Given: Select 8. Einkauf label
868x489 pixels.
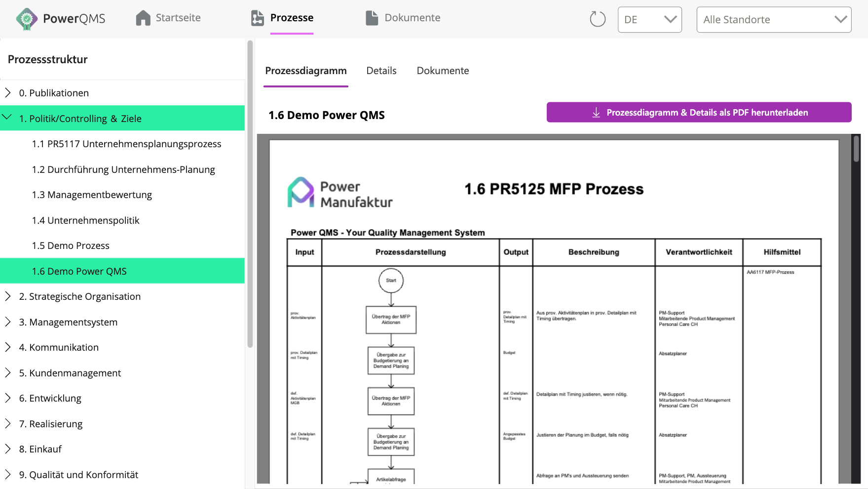Looking at the screenshot, I should 40,449.
